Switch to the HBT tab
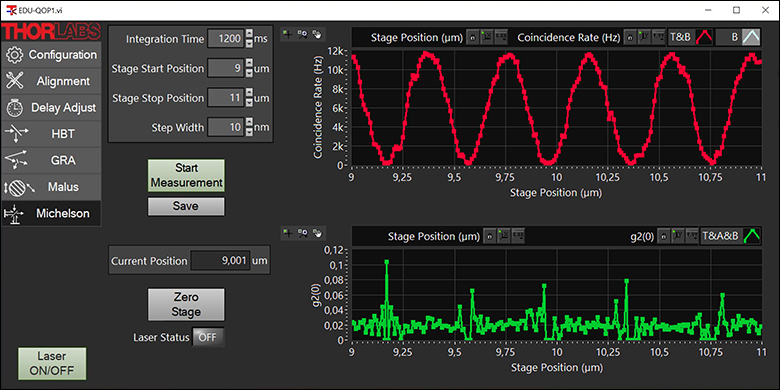The width and height of the screenshot is (780, 390). [52, 133]
